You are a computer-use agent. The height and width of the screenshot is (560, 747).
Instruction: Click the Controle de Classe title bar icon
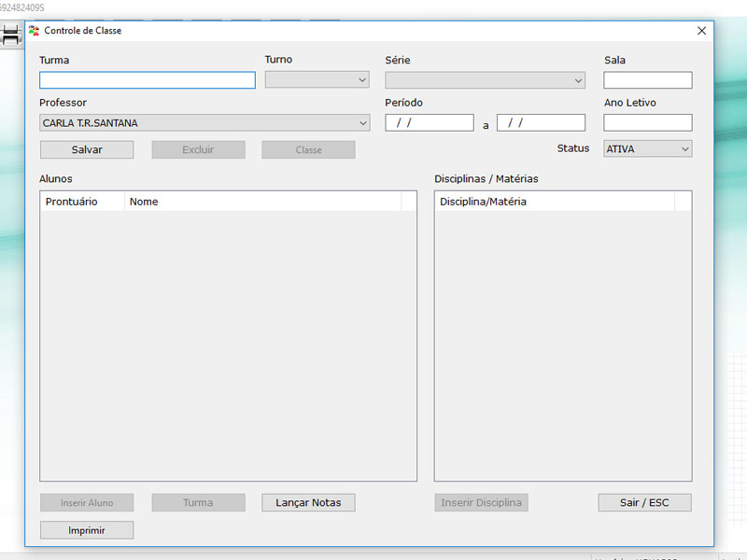click(x=35, y=31)
